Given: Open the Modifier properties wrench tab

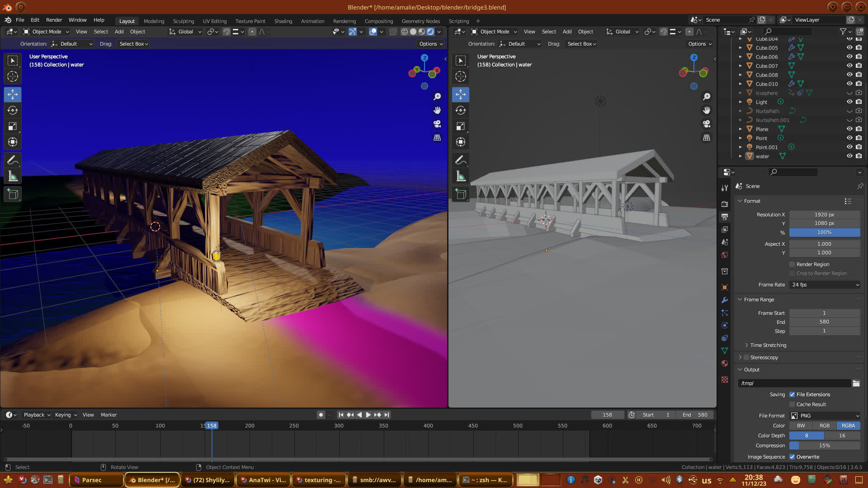Looking at the screenshot, I should [x=725, y=300].
